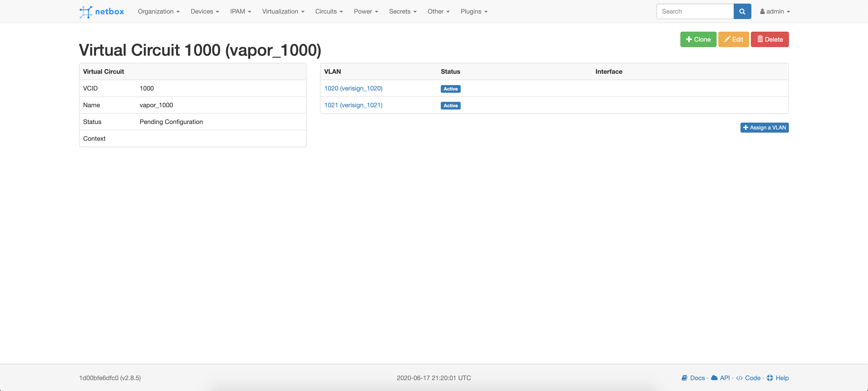This screenshot has width=868, height=391.
Task: Open the Plugins menu
Action: click(474, 12)
